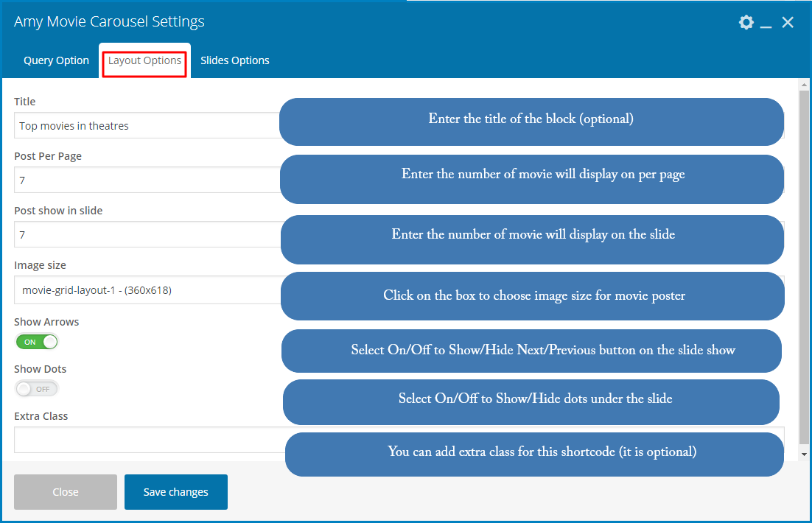Click the scrollbar down arrow

[x=804, y=454]
